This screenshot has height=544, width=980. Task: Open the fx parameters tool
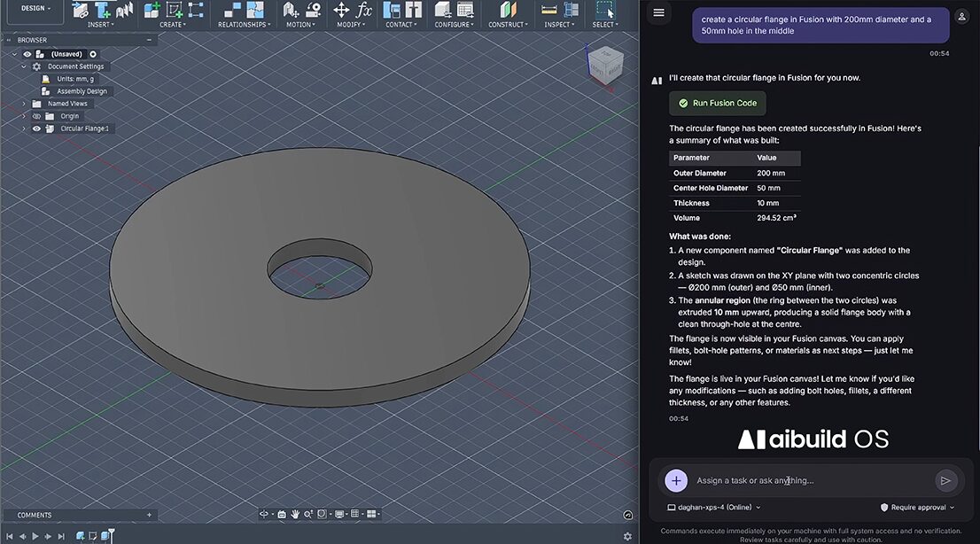[x=364, y=10]
